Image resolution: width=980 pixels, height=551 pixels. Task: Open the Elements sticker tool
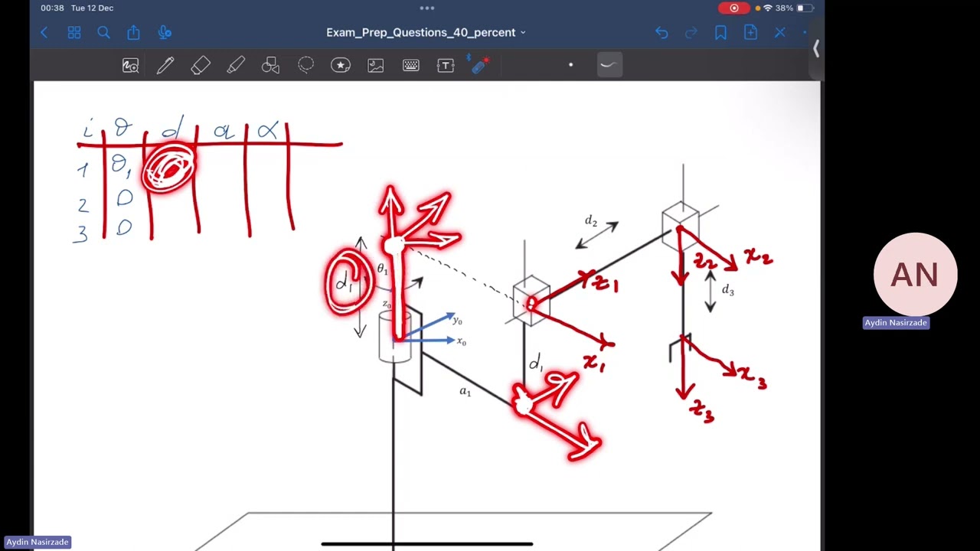point(341,66)
